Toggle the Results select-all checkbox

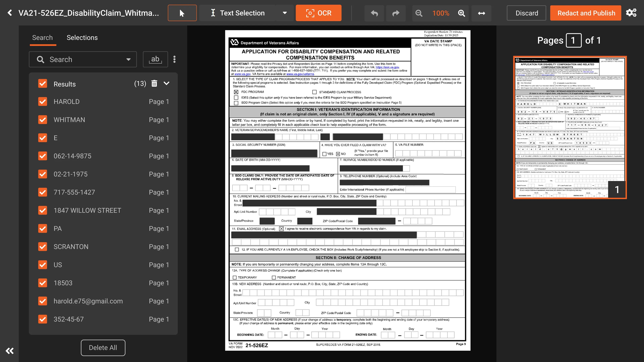pyautogui.click(x=43, y=83)
